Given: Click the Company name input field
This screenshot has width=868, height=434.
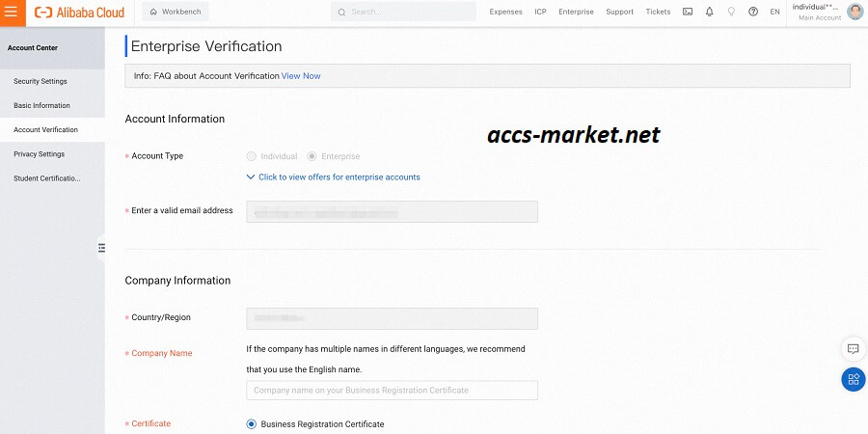Looking at the screenshot, I should click(392, 391).
